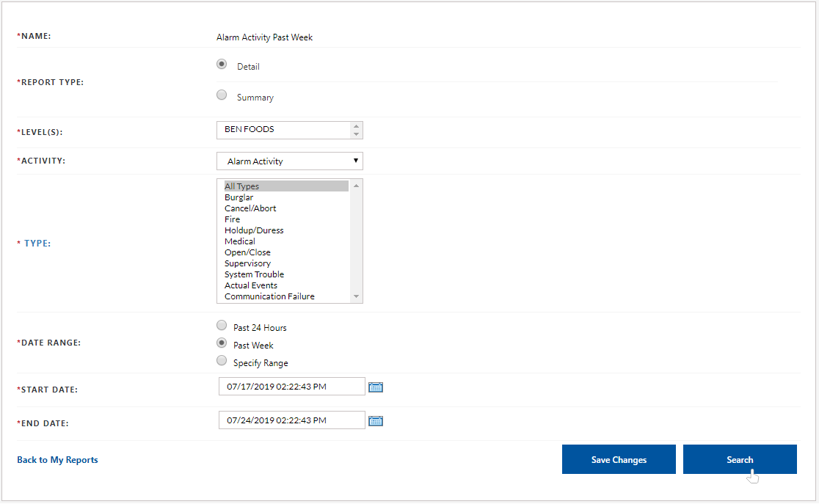Open the End Date calendar picker
This screenshot has width=819, height=504.
tap(376, 421)
